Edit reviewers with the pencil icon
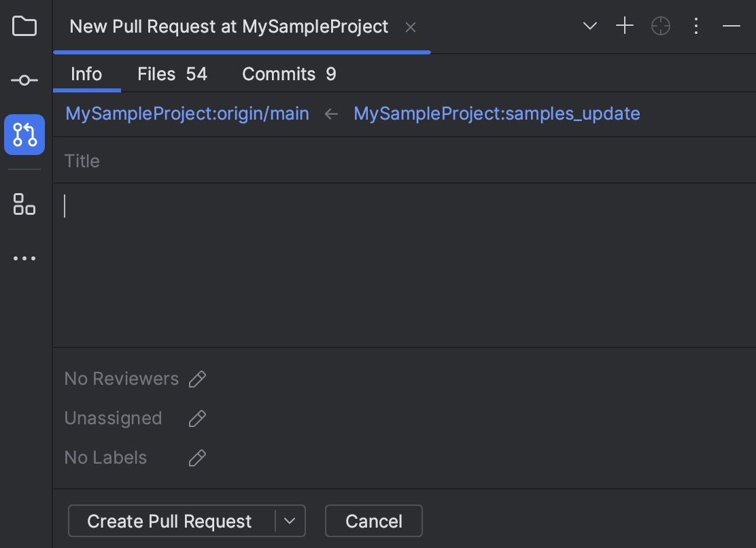Image resolution: width=756 pixels, height=548 pixels. [x=197, y=379]
